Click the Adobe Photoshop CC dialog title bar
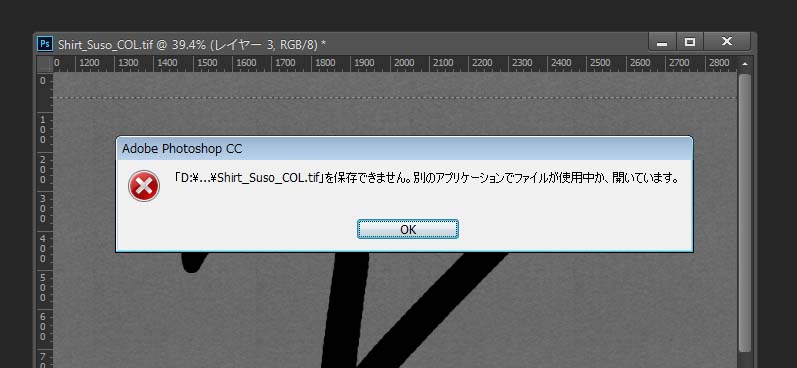Screen dimensions: 797x368 pyautogui.click(x=404, y=149)
